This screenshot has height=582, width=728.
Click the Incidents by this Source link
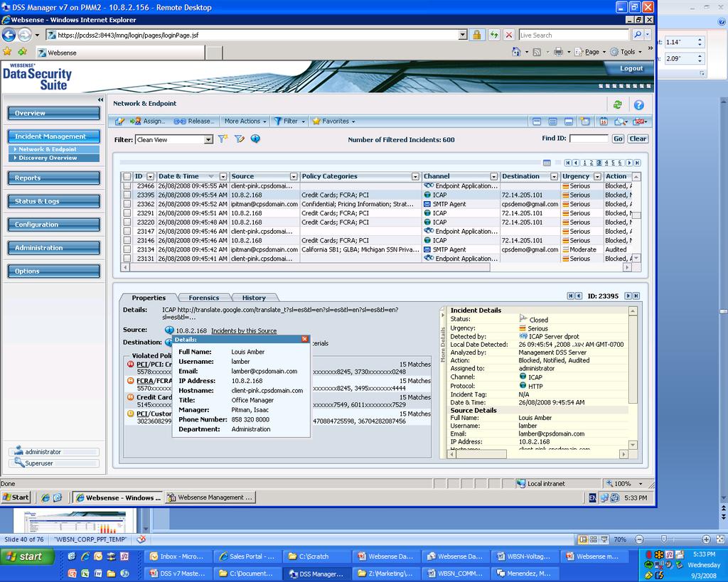(x=244, y=331)
